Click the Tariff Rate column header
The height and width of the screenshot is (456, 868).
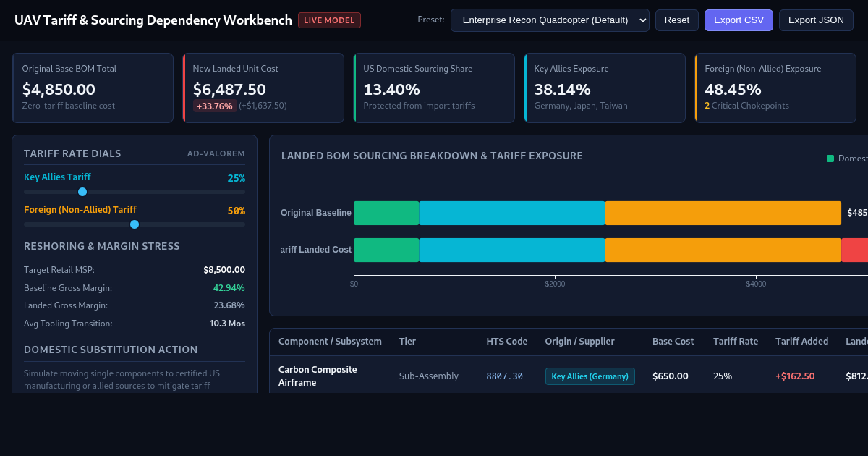(x=736, y=342)
